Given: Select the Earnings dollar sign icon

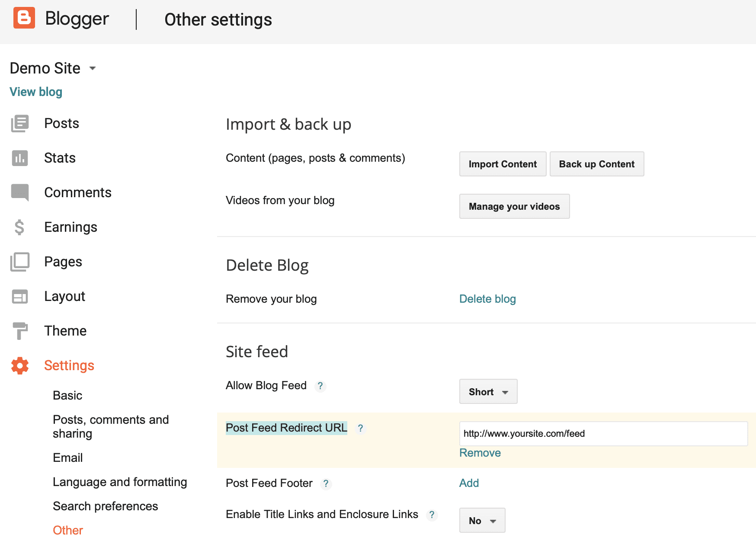Looking at the screenshot, I should 19,227.
